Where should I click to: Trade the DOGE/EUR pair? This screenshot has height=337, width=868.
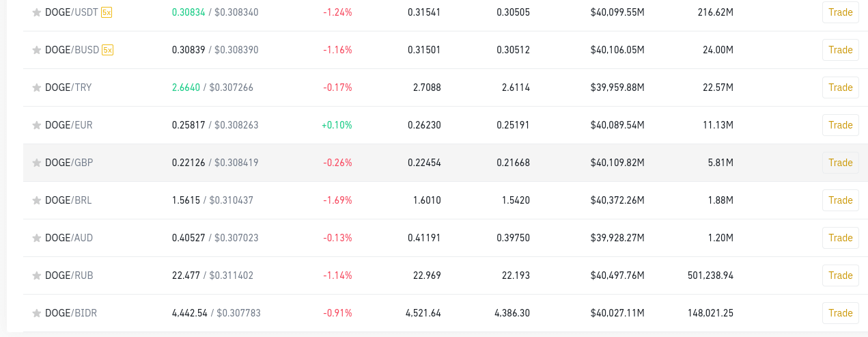(840, 125)
